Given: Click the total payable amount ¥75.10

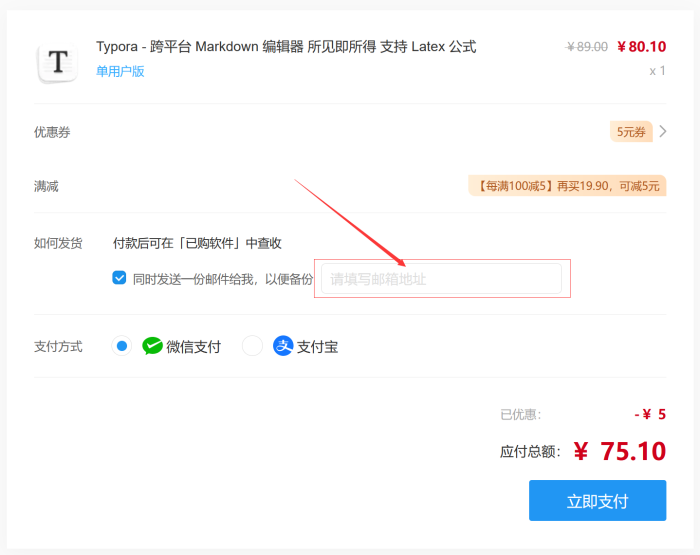Looking at the screenshot, I should tap(620, 451).
